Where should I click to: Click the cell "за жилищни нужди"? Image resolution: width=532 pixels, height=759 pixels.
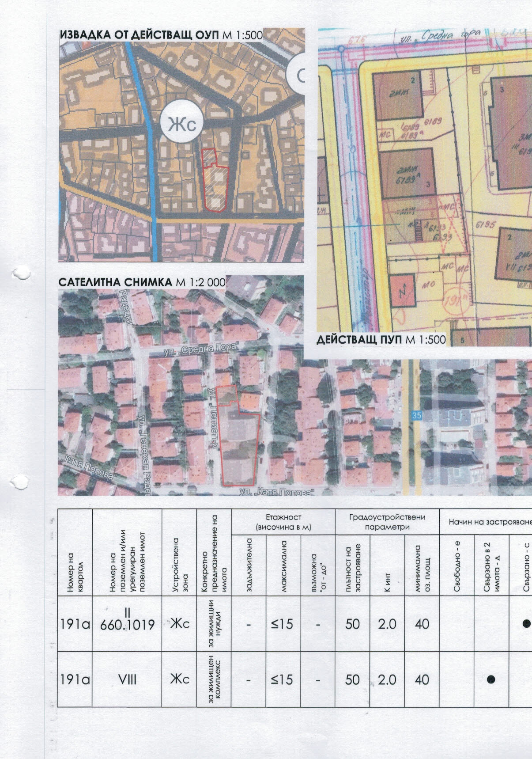(x=215, y=623)
